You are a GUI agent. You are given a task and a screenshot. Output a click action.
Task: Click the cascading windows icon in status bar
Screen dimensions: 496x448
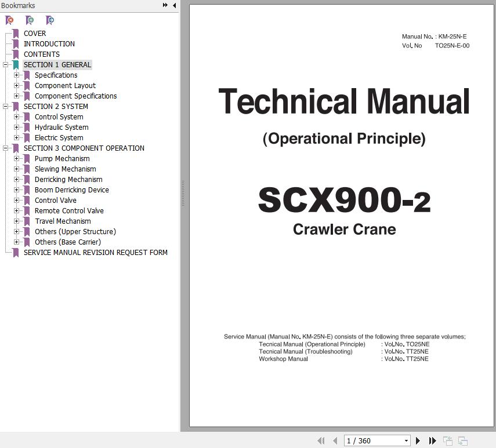coord(463,440)
